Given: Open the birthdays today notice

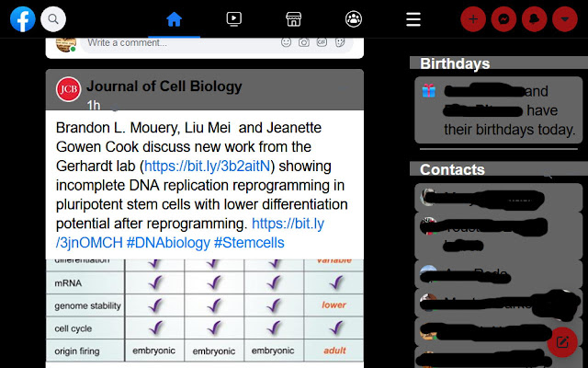Looking at the screenshot, I should [498, 110].
